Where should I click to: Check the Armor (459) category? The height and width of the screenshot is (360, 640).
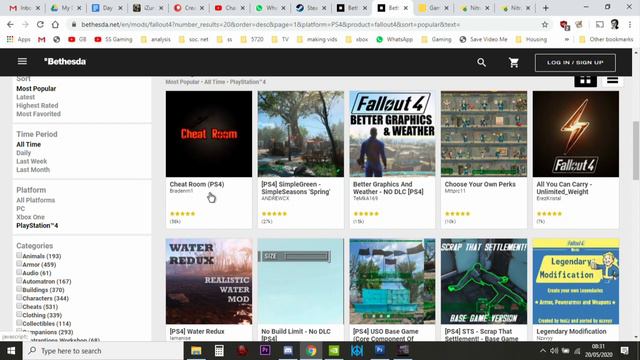coord(19,264)
